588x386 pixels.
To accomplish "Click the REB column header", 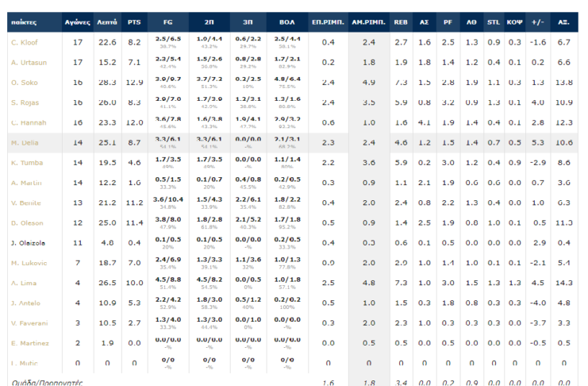I will 402,22.
